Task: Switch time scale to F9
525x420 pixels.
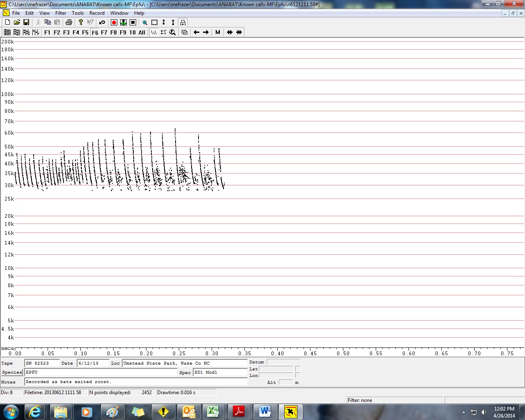Action: tap(123, 32)
